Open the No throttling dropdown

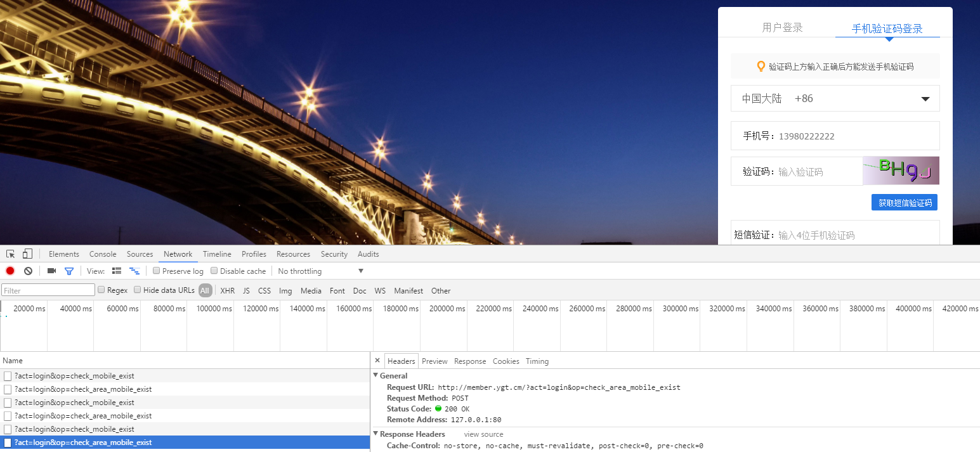(x=321, y=271)
